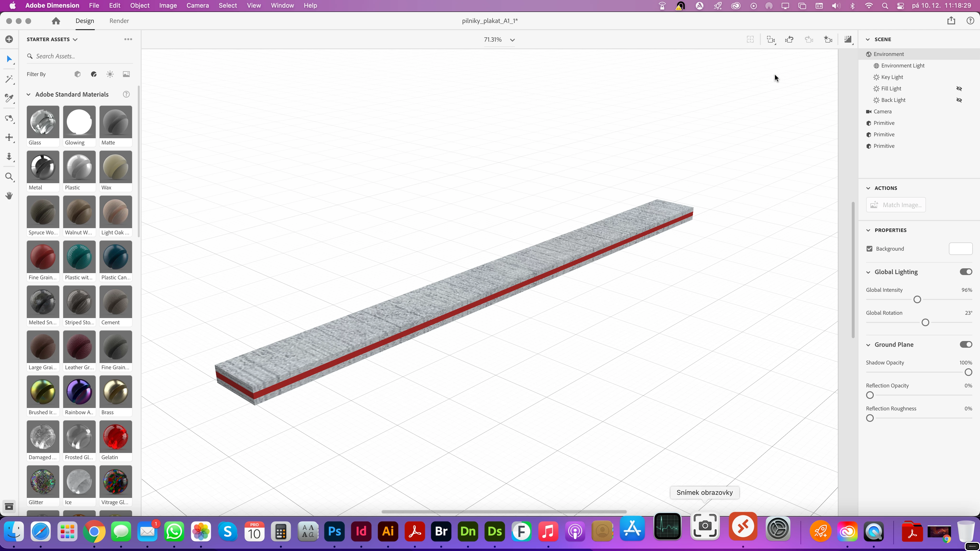The height and width of the screenshot is (551, 980).
Task: Collapse Adobe Standard Materials section
Action: tap(28, 94)
